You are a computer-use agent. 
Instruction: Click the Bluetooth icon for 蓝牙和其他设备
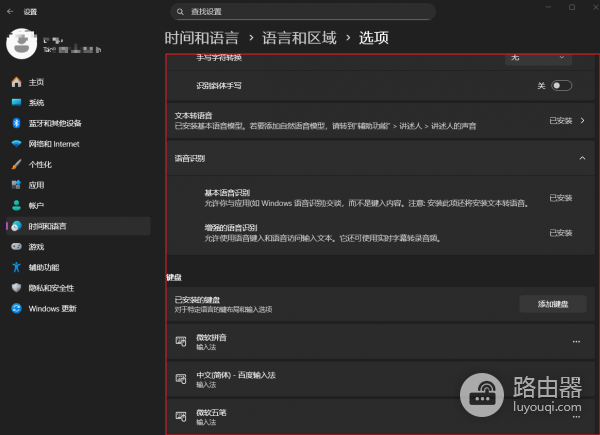tap(16, 123)
